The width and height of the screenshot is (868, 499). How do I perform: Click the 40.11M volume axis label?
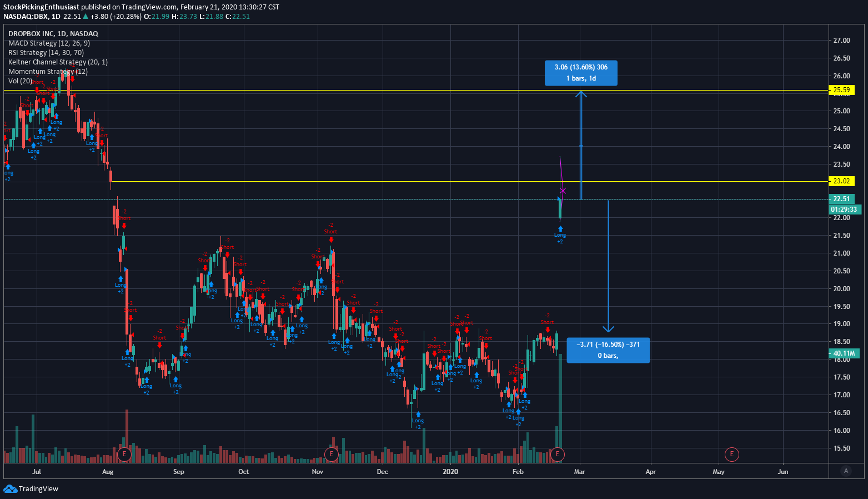click(x=844, y=353)
